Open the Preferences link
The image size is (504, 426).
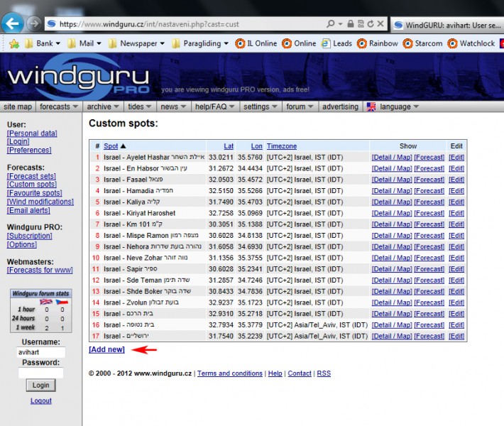pyautogui.click(x=29, y=150)
